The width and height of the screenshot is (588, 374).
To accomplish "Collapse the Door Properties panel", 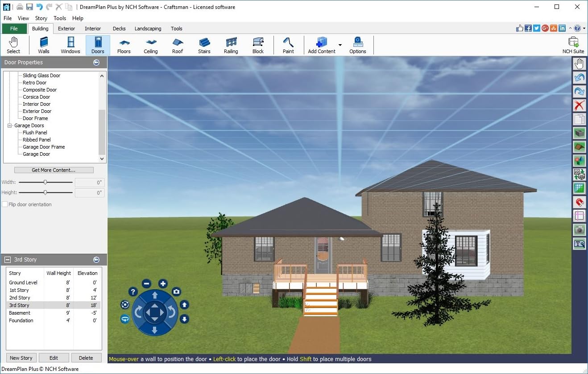I will click(x=96, y=62).
